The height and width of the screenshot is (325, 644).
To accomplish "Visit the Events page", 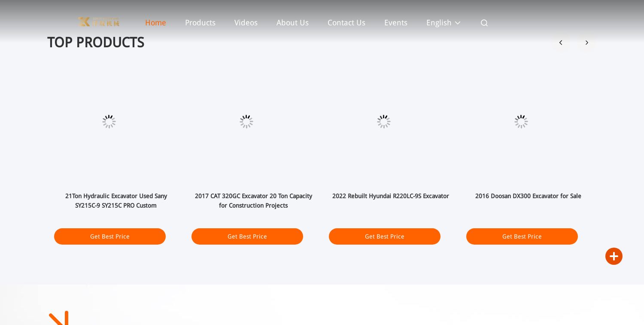I will (396, 23).
